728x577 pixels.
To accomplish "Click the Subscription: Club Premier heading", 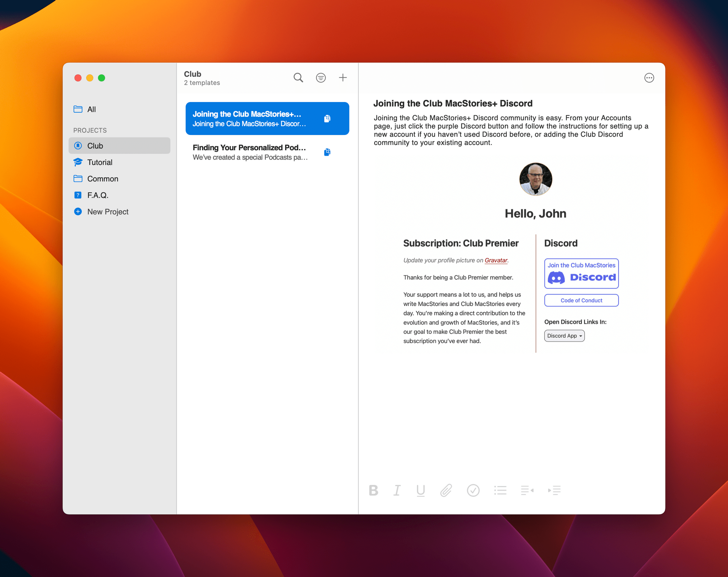I will click(461, 243).
